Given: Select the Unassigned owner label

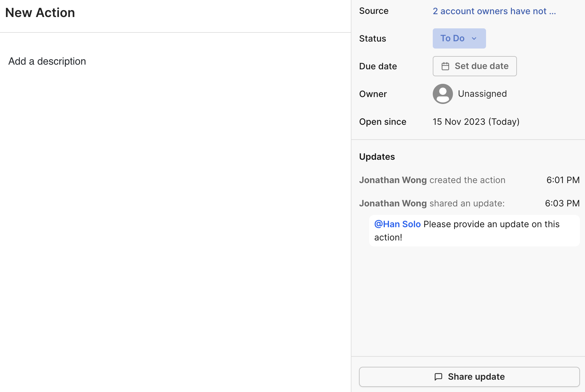Looking at the screenshot, I should click(x=482, y=94).
